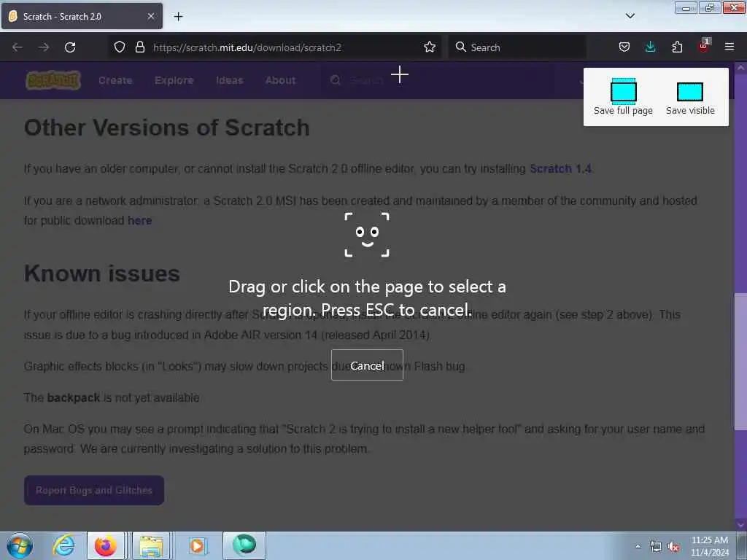
Task: Focus the browser Search box
Action: point(517,47)
